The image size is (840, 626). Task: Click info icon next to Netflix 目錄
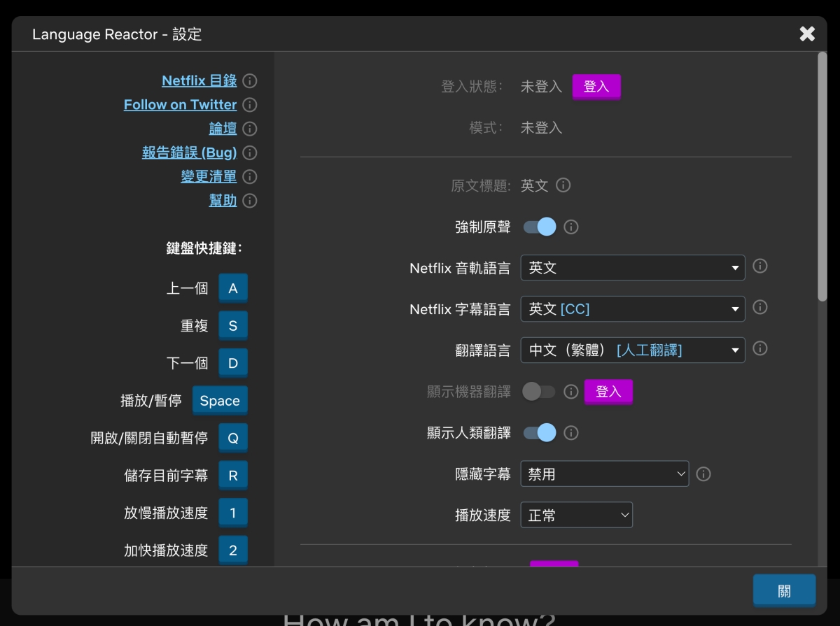pyautogui.click(x=249, y=81)
